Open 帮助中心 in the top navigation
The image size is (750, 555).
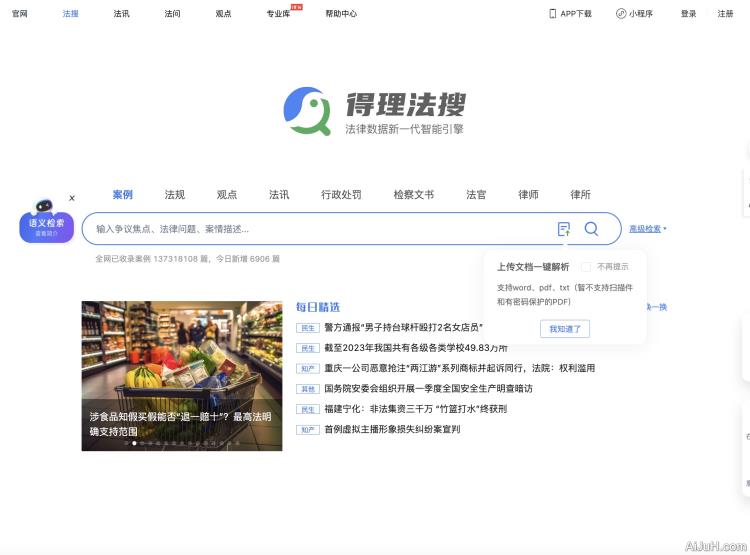(x=341, y=14)
